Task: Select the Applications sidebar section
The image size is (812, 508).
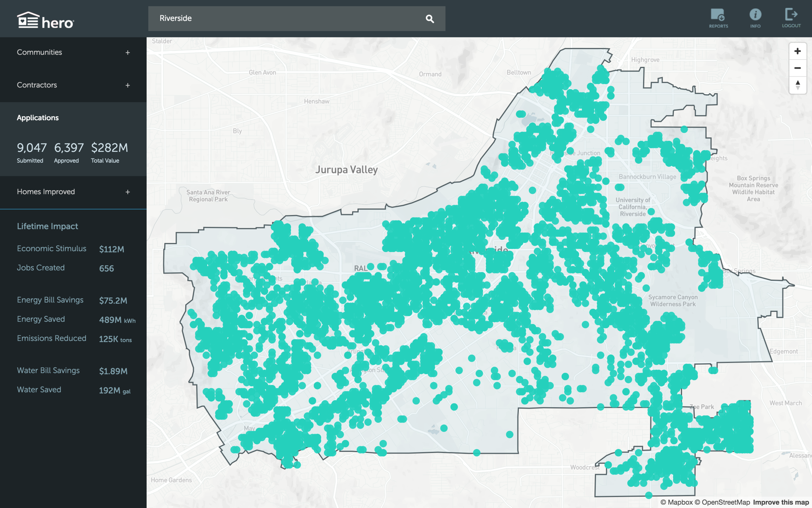Action: point(38,118)
